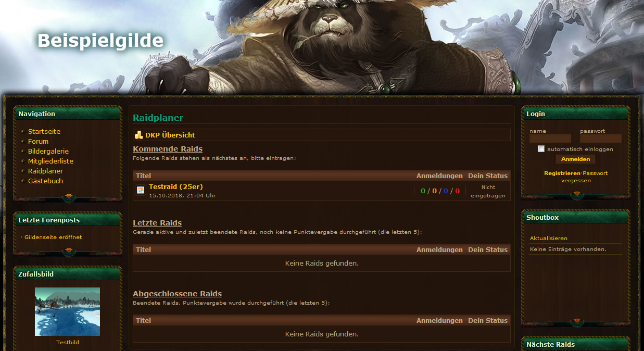Open Bildergalerie from the navigation
Screen dimensions: 644x351
click(48, 151)
